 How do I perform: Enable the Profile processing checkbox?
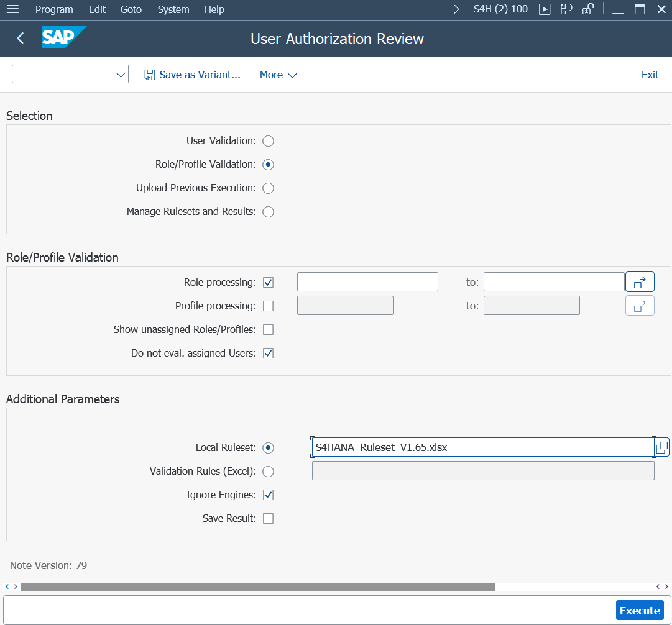tap(269, 306)
